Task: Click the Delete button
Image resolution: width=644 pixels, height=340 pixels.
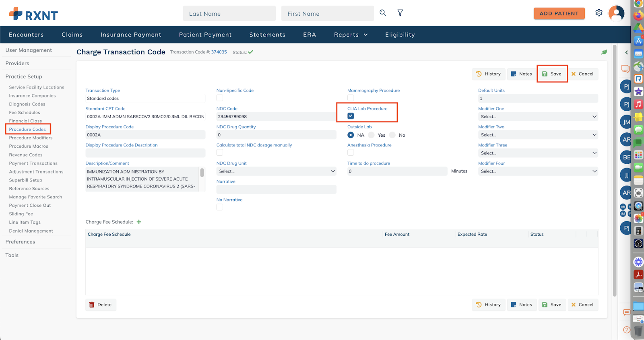Action: pyautogui.click(x=101, y=305)
